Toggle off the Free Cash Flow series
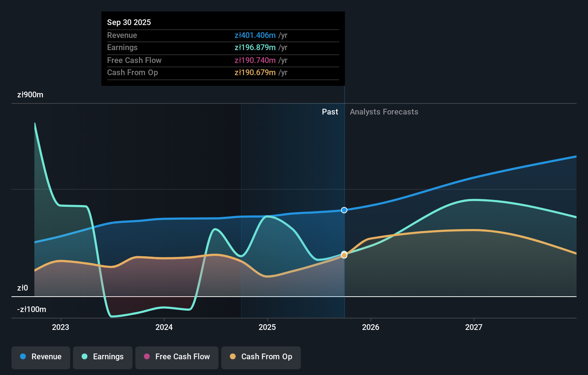 click(177, 357)
